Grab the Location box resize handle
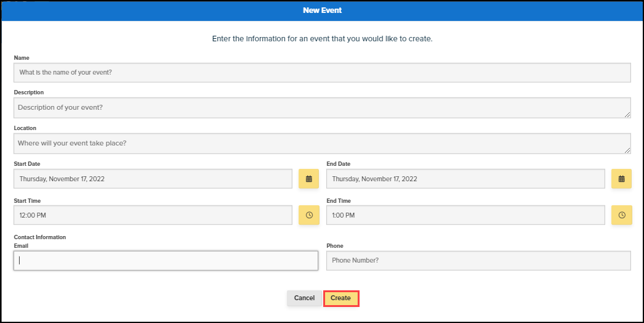This screenshot has width=644, height=323. [x=627, y=150]
